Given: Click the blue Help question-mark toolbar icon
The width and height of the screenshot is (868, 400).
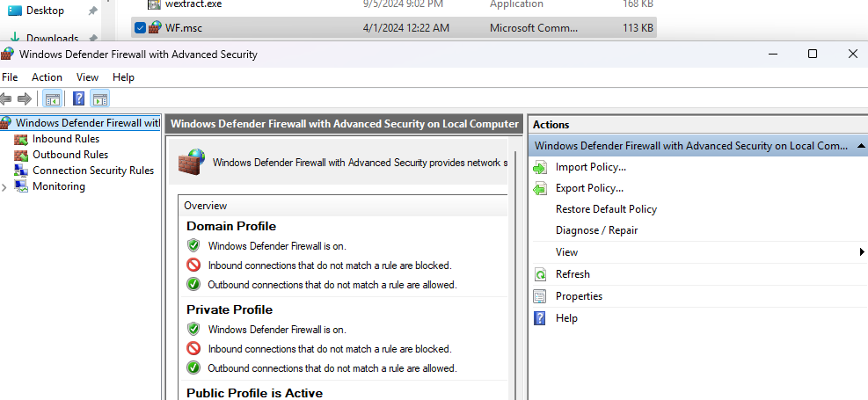Looking at the screenshot, I should click(x=79, y=99).
